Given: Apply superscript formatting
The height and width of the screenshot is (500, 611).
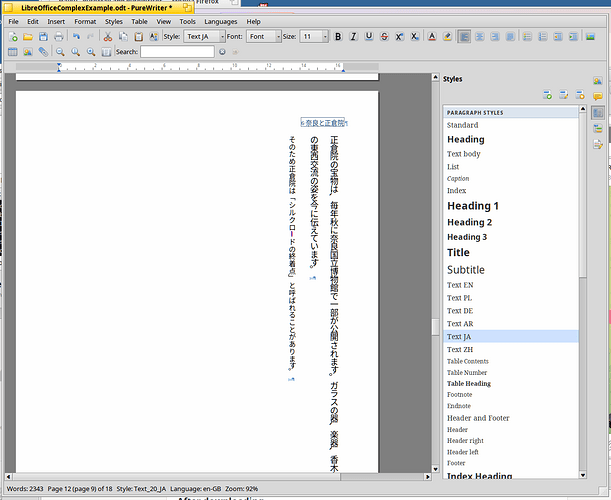Looking at the screenshot, I should [399, 37].
